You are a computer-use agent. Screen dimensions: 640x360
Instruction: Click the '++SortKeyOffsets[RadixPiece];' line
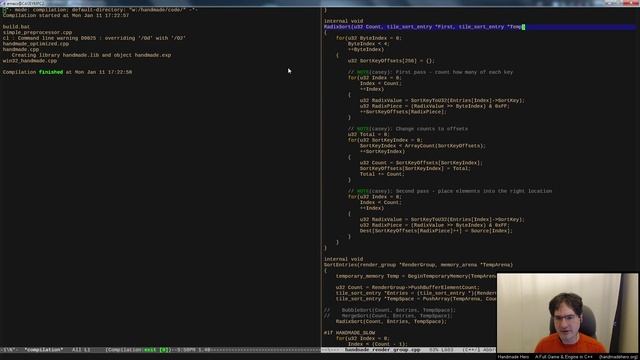pyautogui.click(x=403, y=112)
